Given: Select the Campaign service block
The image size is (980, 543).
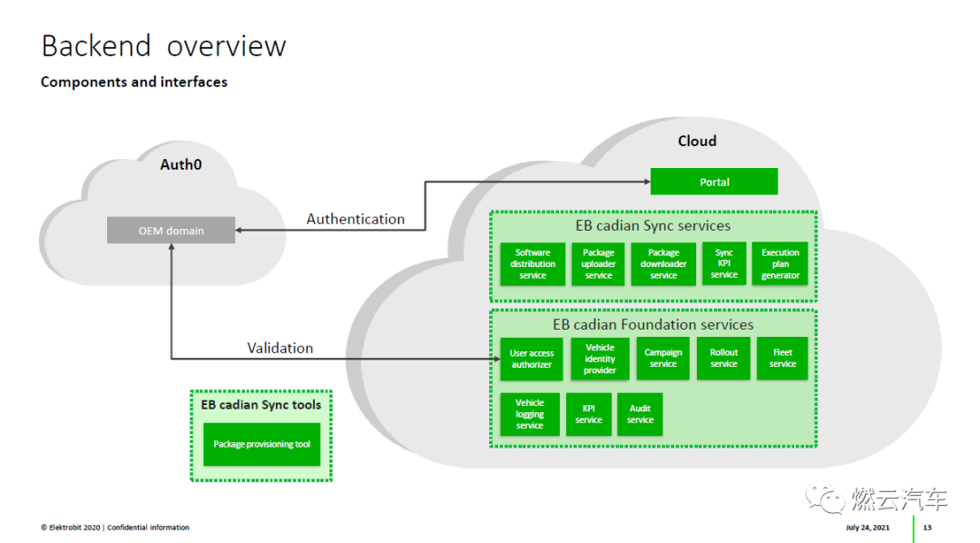Looking at the screenshot, I should point(662,359).
